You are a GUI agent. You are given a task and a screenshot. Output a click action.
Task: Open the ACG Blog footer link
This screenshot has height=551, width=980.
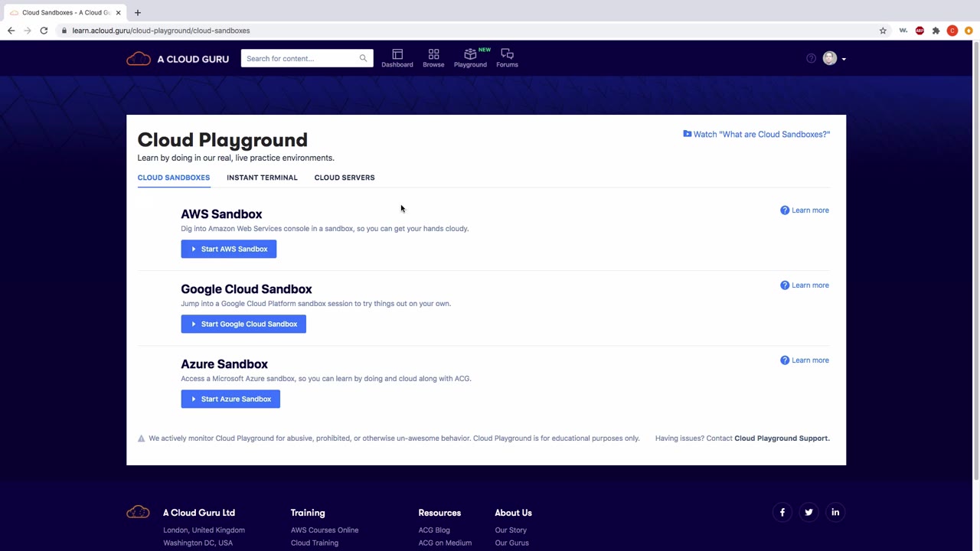point(434,530)
